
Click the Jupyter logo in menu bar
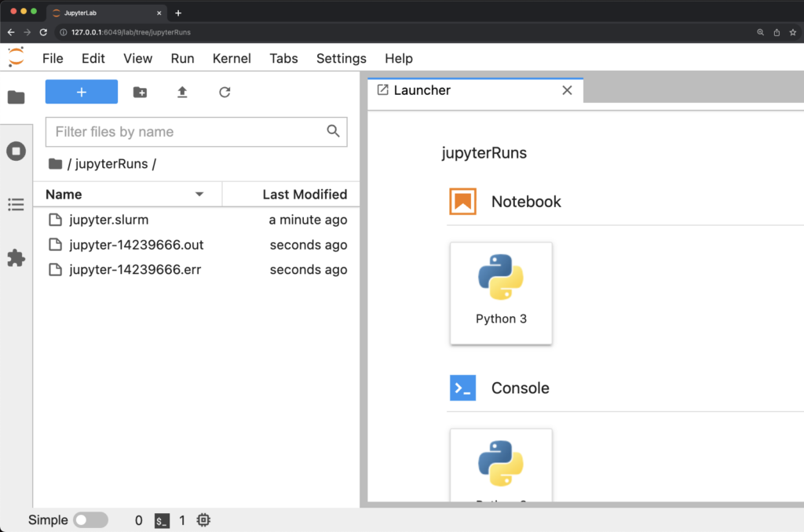coord(16,57)
